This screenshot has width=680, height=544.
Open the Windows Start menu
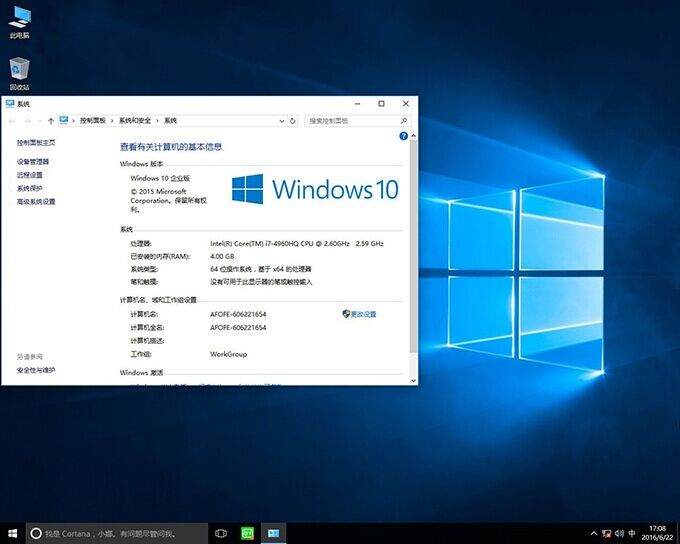(12, 533)
